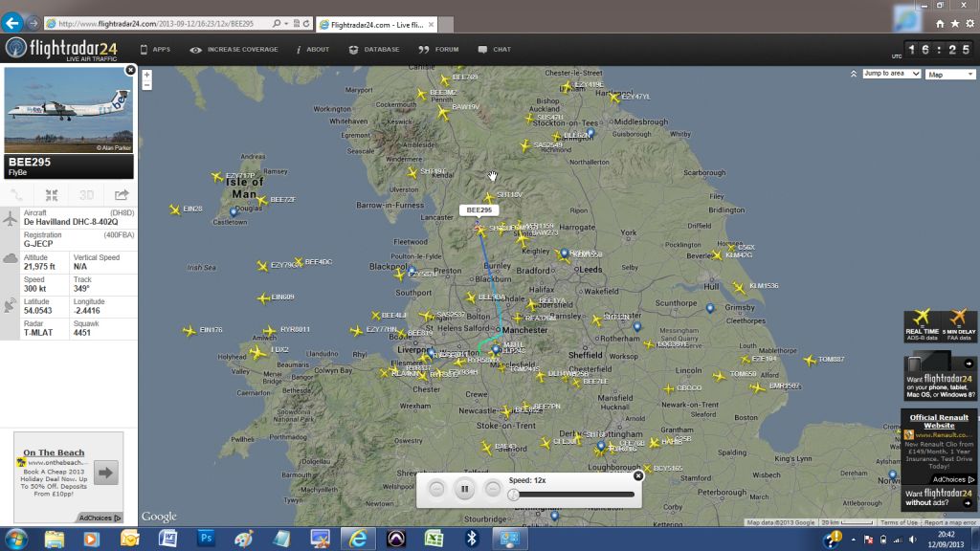Click Report a map error link

click(950, 522)
